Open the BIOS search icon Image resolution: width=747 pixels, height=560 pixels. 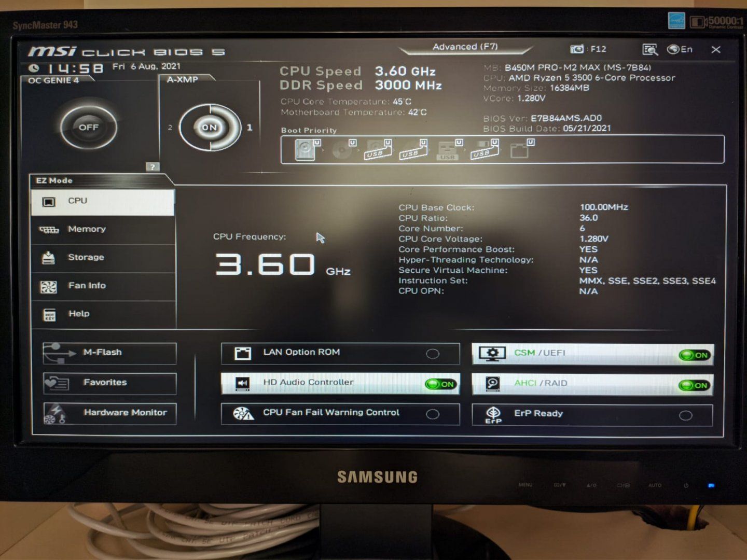pos(649,49)
